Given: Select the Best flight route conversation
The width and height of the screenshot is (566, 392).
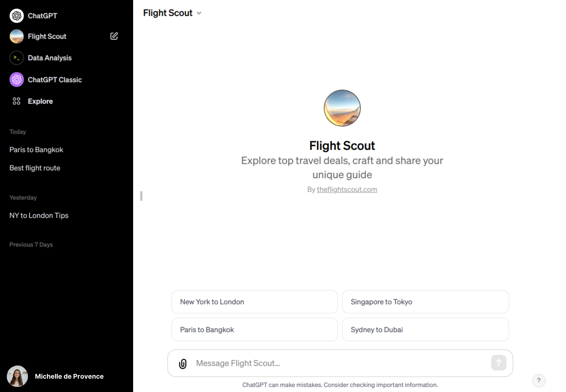Looking at the screenshot, I should coord(35,168).
